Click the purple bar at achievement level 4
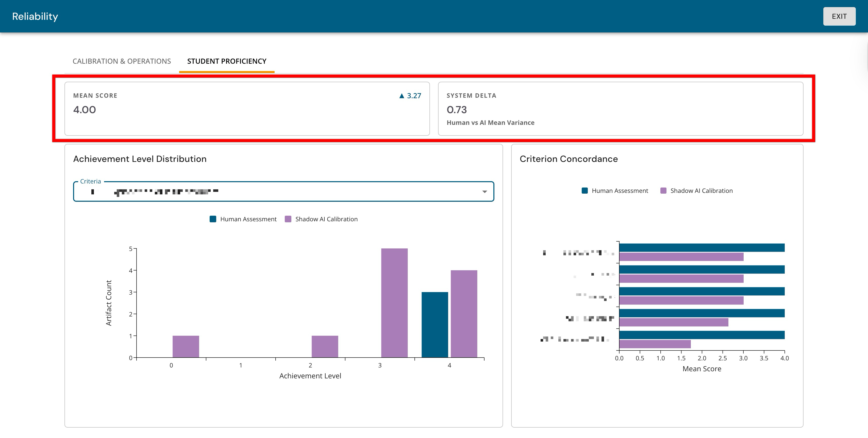Image resolution: width=868 pixels, height=438 pixels. click(x=464, y=314)
